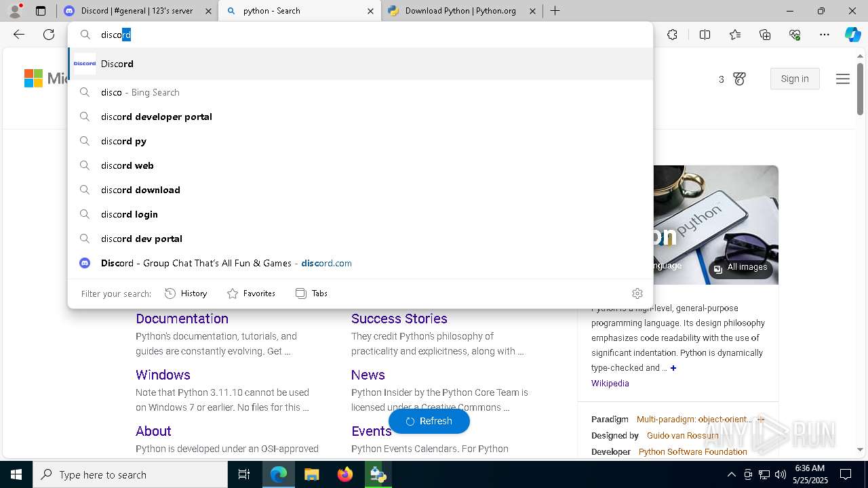
Task: Open the News link
Action: click(368, 375)
